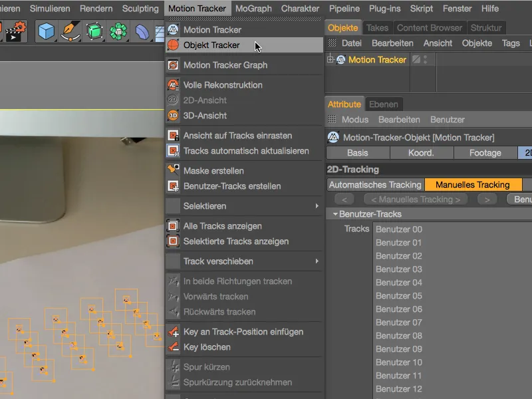
Task: Click the next track arrow button
Action: (487, 199)
